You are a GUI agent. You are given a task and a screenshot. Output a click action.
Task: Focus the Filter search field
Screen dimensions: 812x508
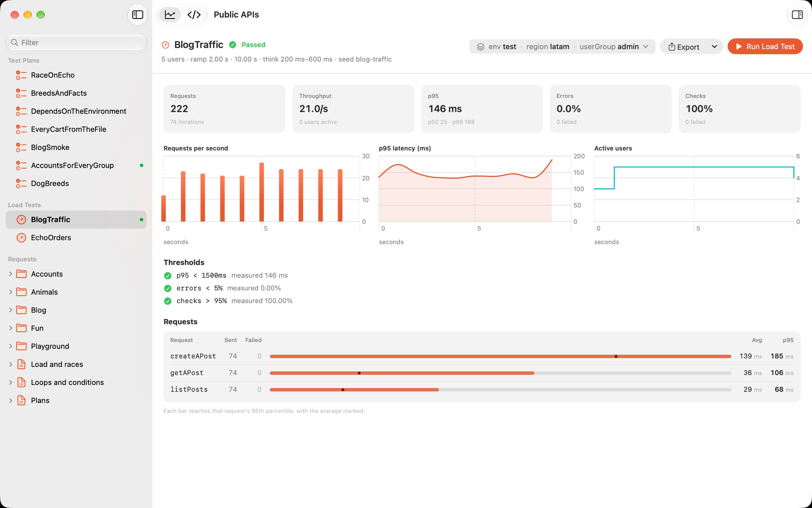coord(76,42)
